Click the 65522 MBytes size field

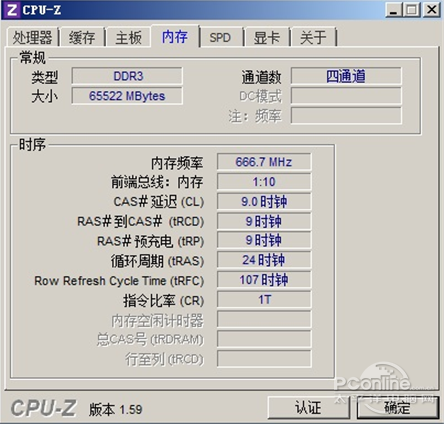(x=127, y=96)
